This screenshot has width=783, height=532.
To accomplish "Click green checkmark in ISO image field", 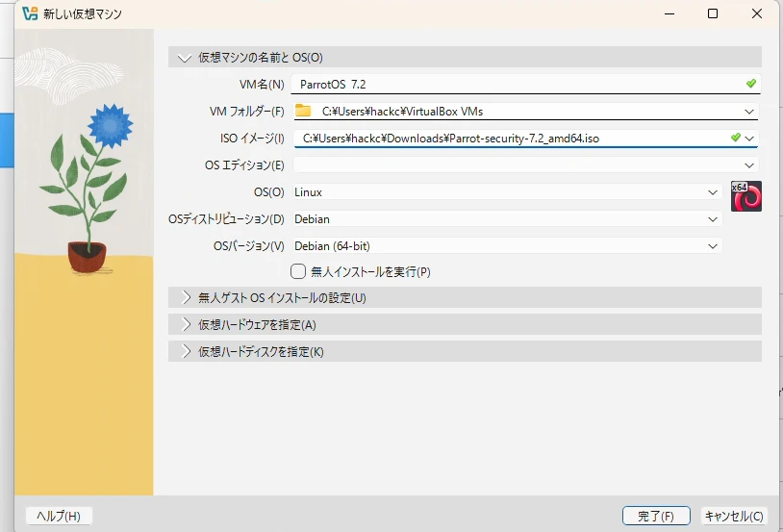I will [735, 137].
